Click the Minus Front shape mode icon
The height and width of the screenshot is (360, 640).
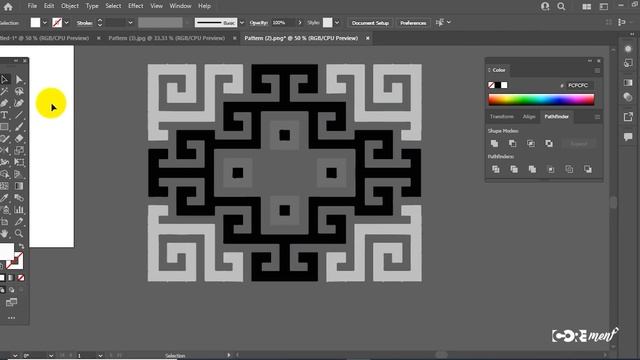pyautogui.click(x=512, y=143)
